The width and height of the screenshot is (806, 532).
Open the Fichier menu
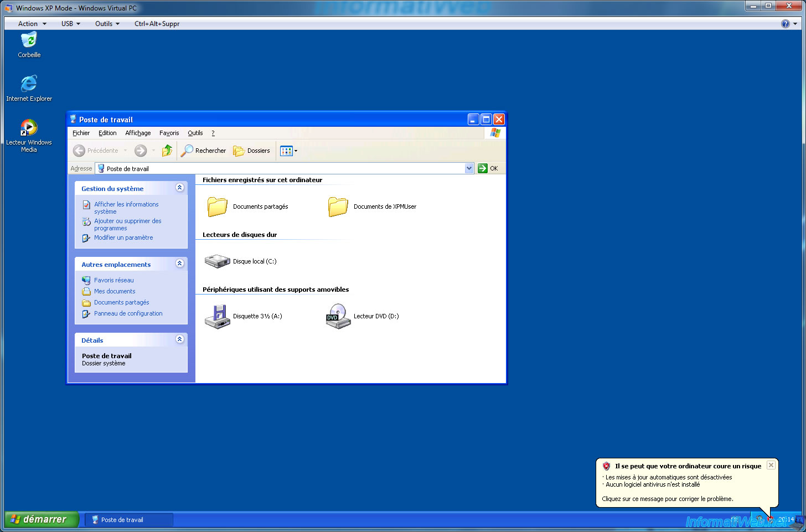point(81,133)
